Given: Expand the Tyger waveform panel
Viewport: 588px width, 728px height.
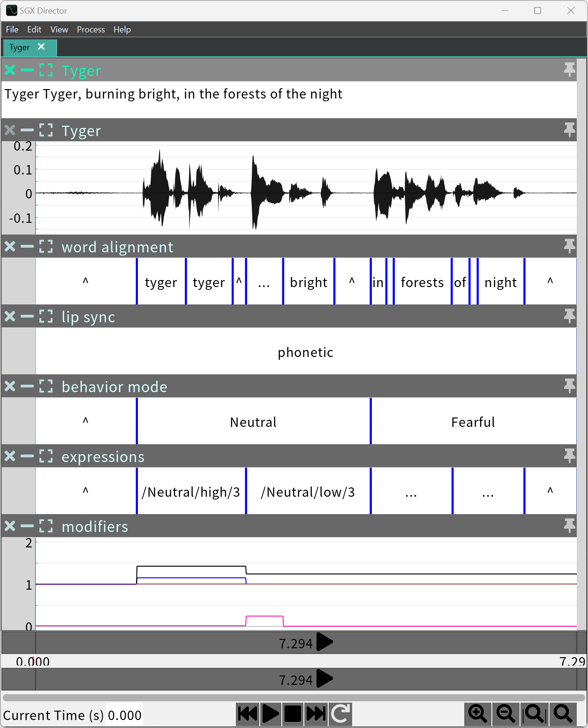Looking at the screenshot, I should pos(45,130).
